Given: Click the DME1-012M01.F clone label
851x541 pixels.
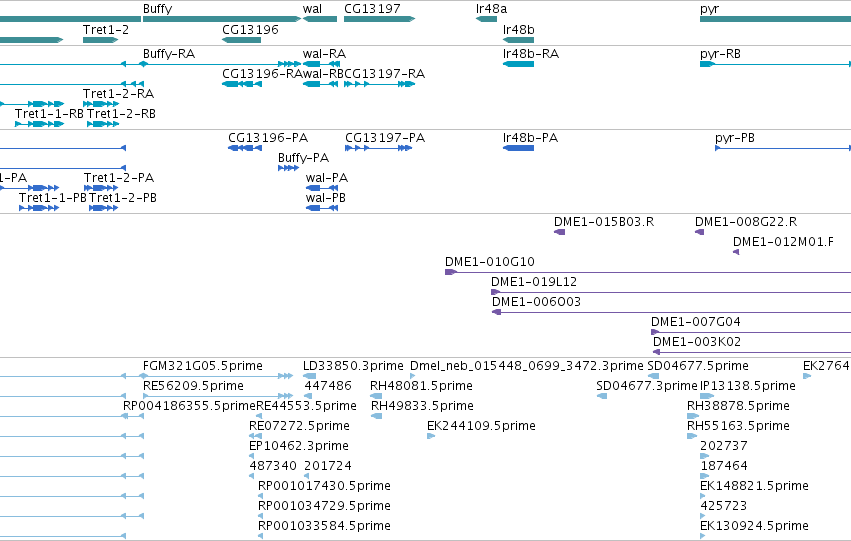Looking at the screenshot, I should click(783, 242).
